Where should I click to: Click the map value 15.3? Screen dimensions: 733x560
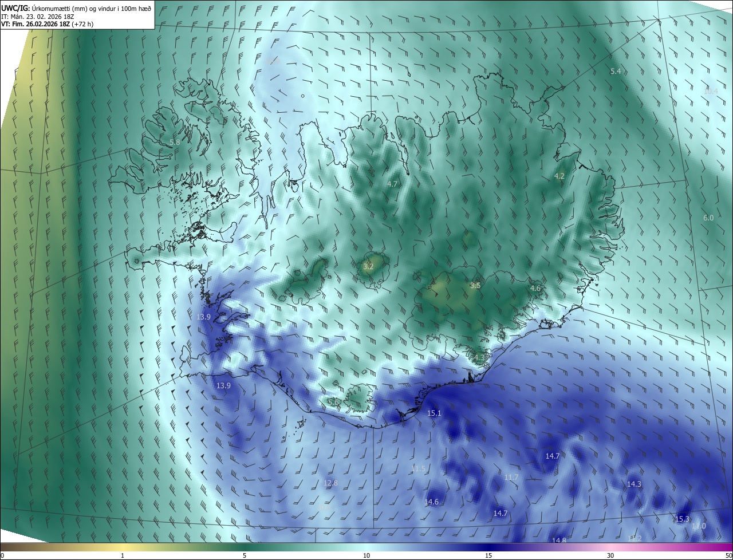683,519
